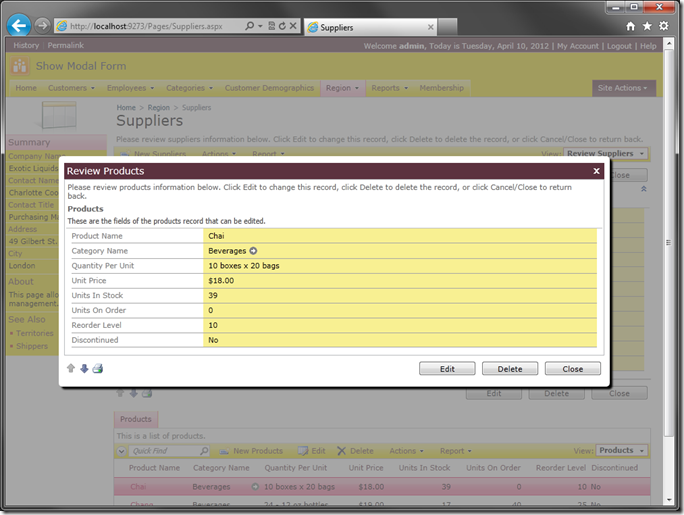Screen dimensions: 684x515
Task: Select the Products tab below suppliers
Action: [x=136, y=419]
